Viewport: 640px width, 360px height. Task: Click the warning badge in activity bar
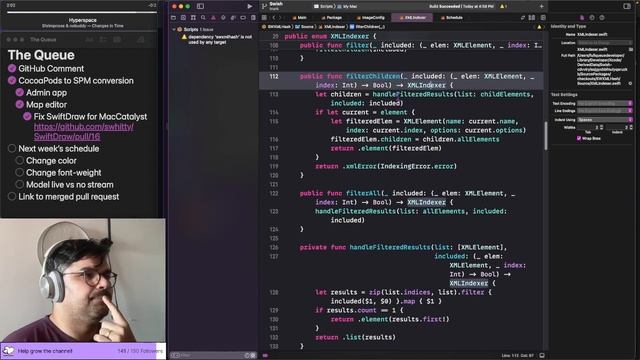coord(503,7)
